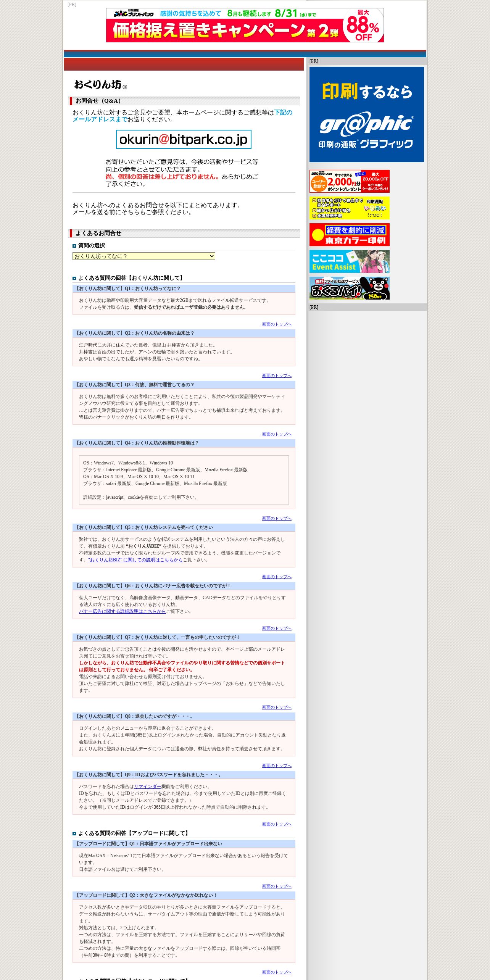This screenshot has width=490, height=980.
Task: Click 画面のトップへ link below upload Q2 大きなファイル
Action: coord(277,972)
